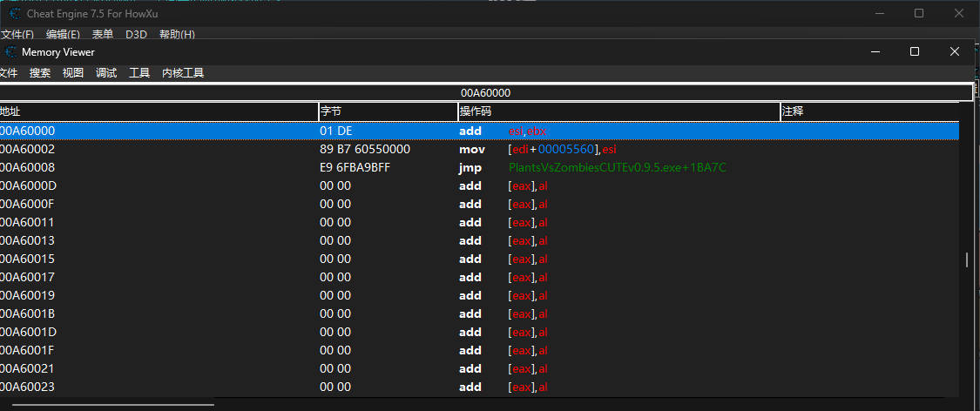Close the Memory Viewer window
This screenshot has height=411, width=980.
(955, 52)
